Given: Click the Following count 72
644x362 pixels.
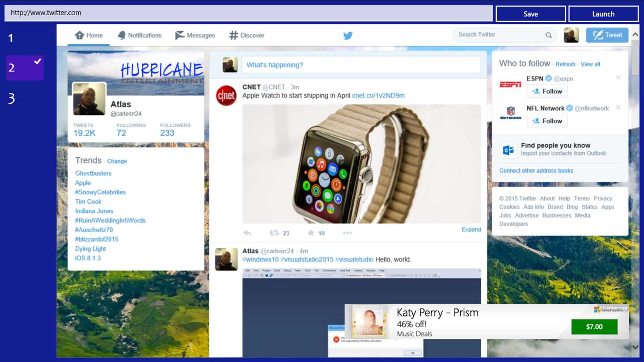Looking at the screenshot, I should [x=121, y=133].
